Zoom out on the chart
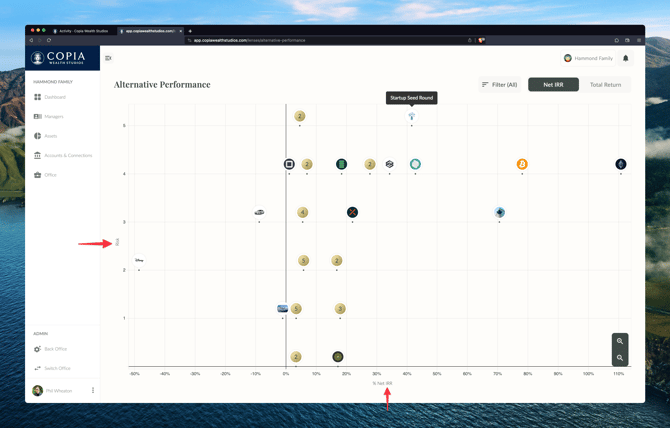The height and width of the screenshot is (428, 670). [620, 357]
